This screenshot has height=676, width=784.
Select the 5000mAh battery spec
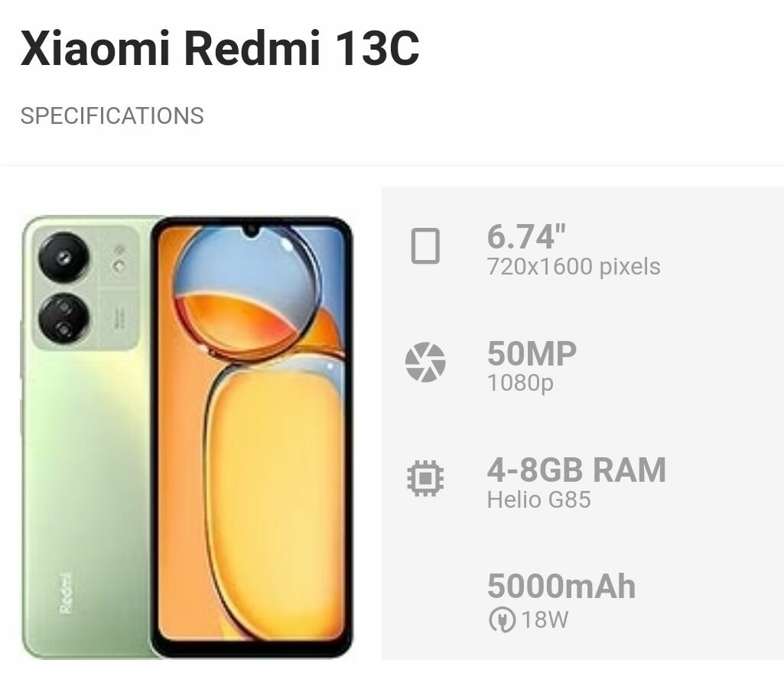[x=561, y=586]
